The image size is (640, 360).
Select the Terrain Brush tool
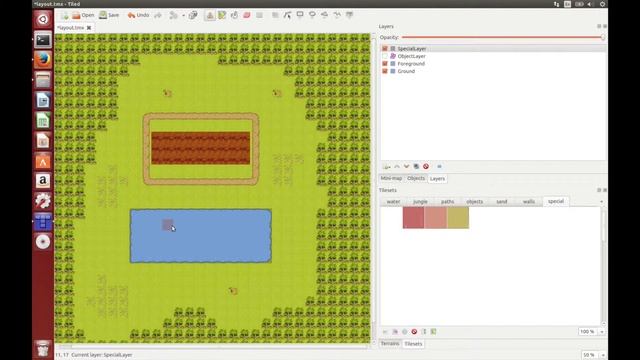(222, 15)
